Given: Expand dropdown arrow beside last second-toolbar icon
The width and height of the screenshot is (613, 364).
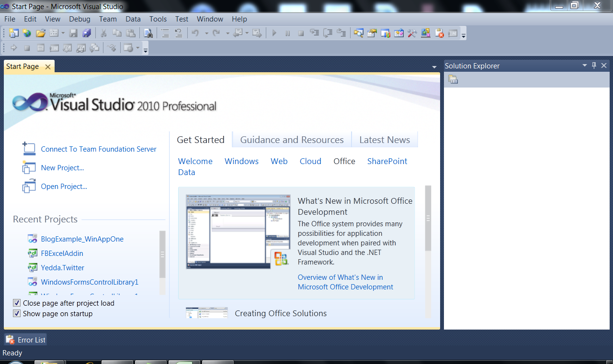Looking at the screenshot, I should tap(137, 48).
